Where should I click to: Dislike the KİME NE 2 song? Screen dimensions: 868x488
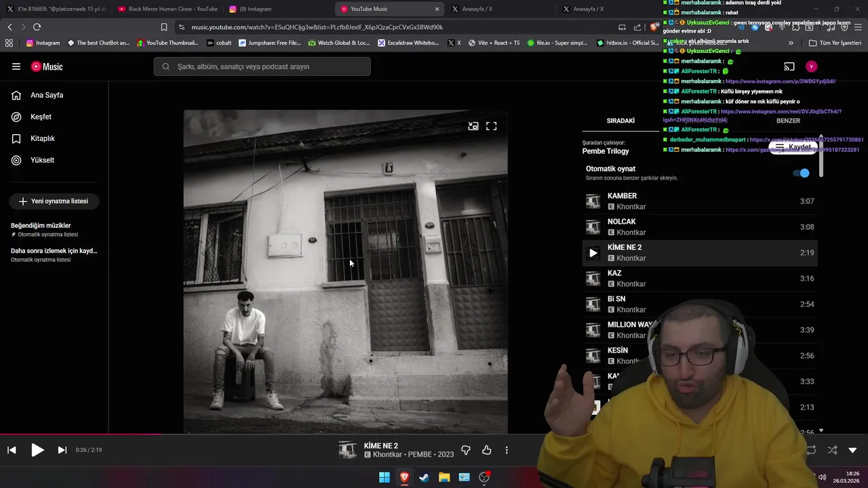[x=466, y=450]
